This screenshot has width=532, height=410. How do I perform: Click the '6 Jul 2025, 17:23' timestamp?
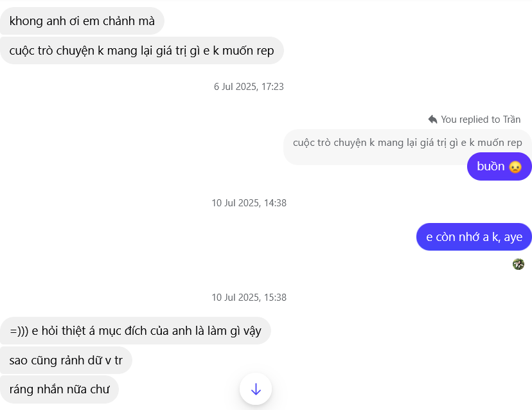(248, 86)
